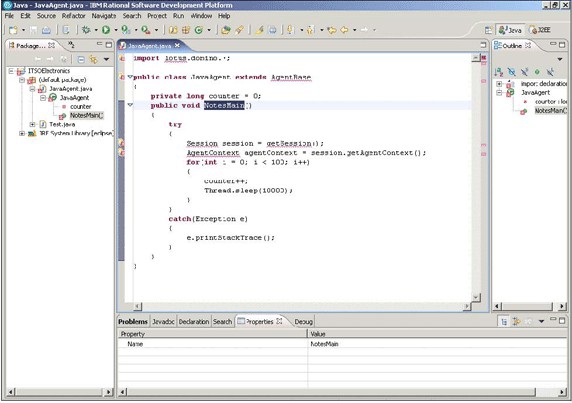The width and height of the screenshot is (572, 403).
Task: Click the green Run toolbar icon
Action: [106, 30]
